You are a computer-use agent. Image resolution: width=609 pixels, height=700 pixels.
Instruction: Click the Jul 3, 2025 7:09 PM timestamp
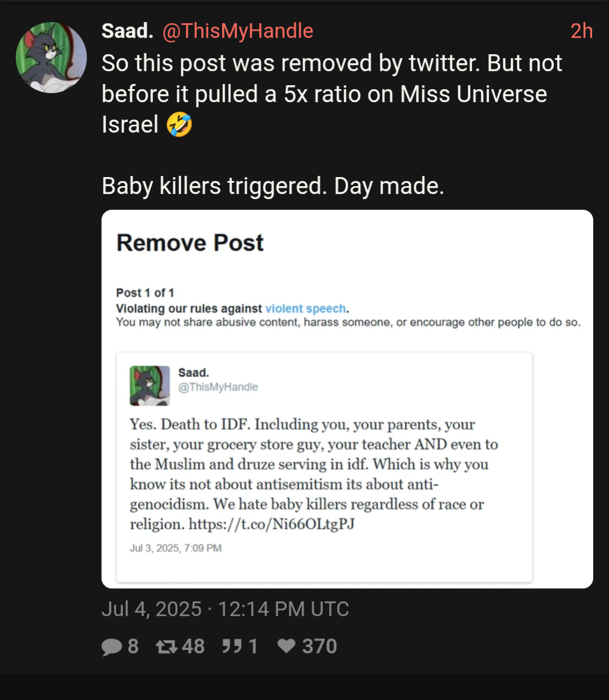176,548
